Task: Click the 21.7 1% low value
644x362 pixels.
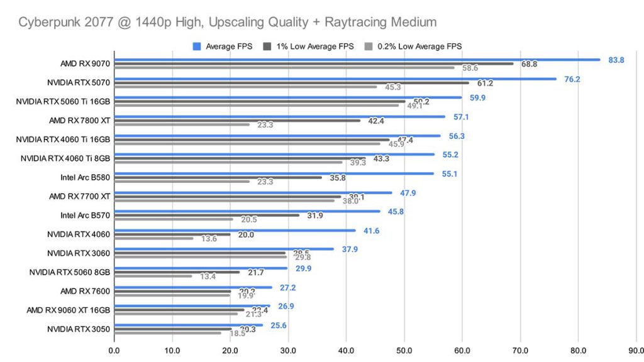Action: tap(256, 273)
